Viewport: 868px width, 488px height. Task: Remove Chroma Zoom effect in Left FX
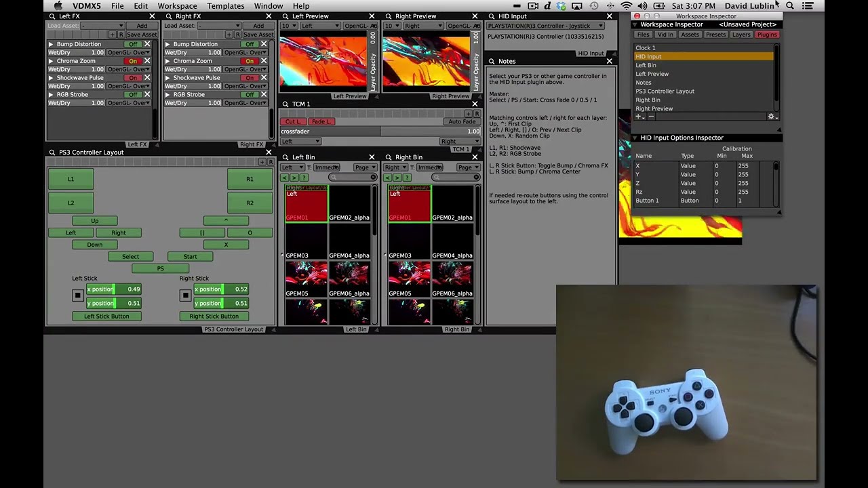(x=147, y=61)
